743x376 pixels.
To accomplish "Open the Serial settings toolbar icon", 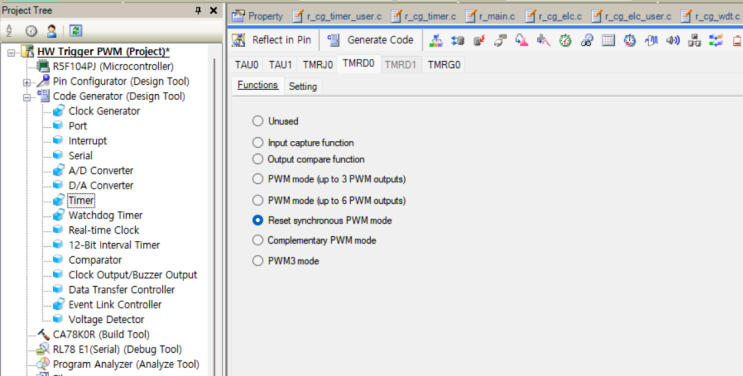I will point(500,41).
